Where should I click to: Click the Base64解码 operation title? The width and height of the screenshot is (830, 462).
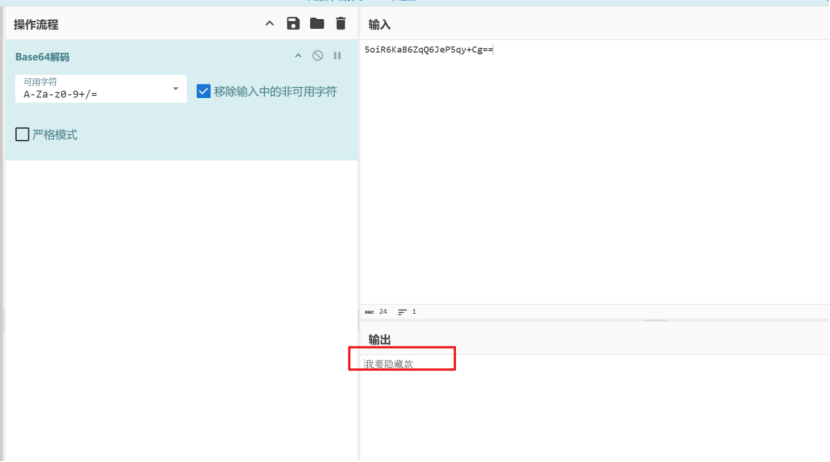click(44, 57)
